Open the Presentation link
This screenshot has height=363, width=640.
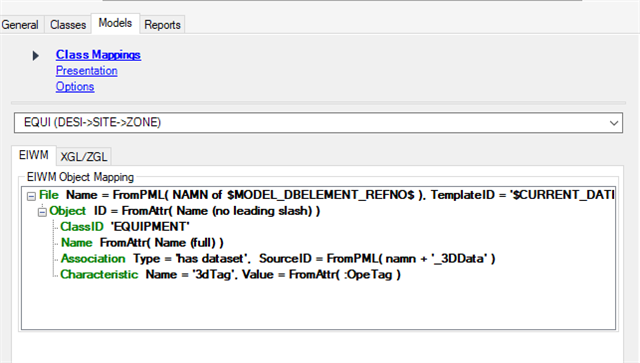87,71
